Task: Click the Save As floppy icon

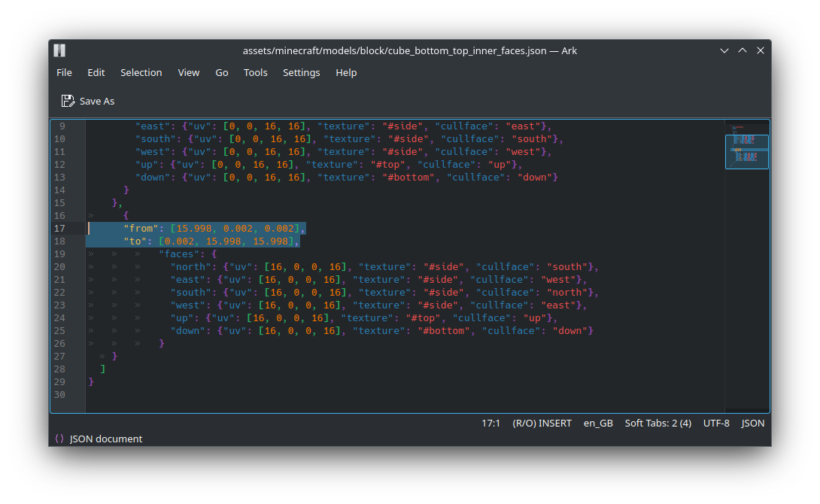Action: pos(68,101)
